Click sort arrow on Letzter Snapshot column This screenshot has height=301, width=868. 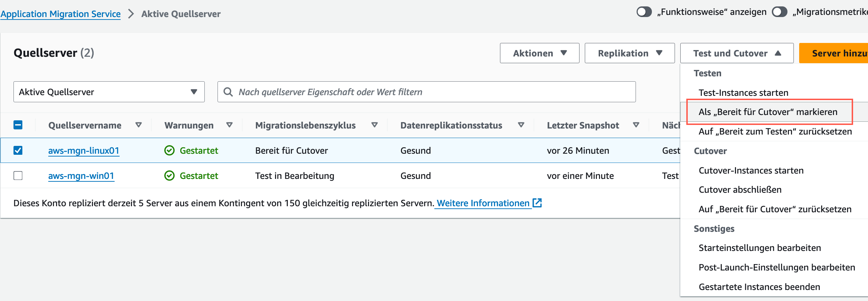tap(636, 125)
